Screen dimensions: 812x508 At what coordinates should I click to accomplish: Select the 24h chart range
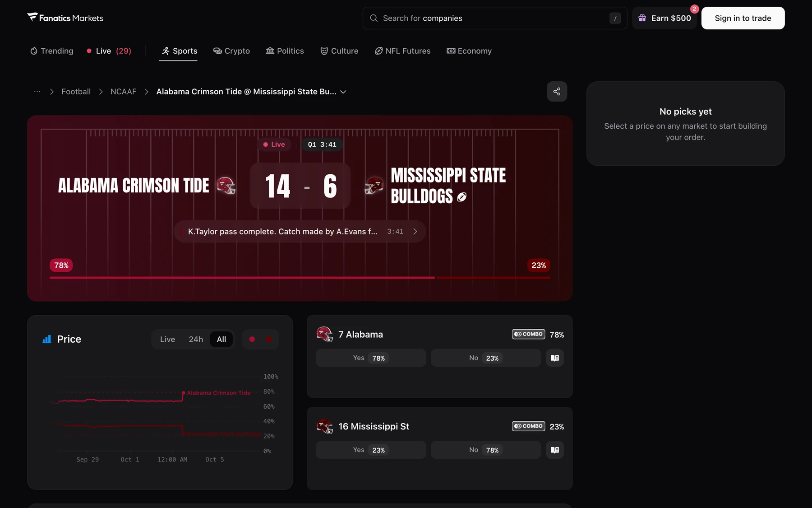196,340
